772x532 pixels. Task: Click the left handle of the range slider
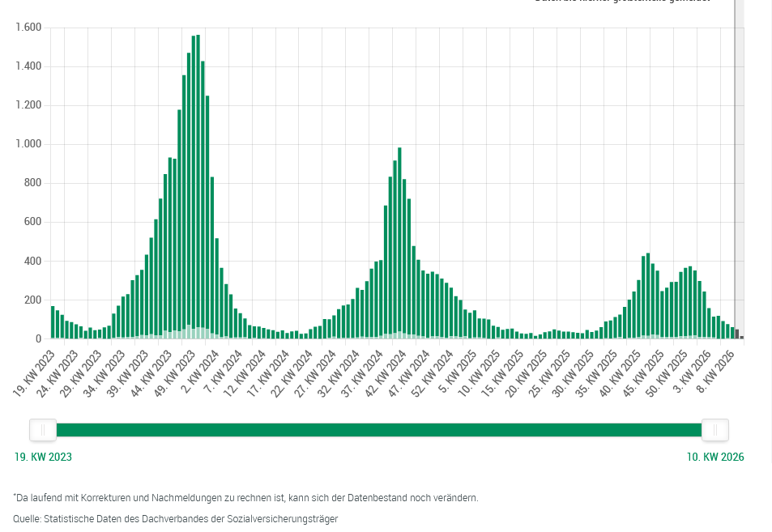pos(43,430)
